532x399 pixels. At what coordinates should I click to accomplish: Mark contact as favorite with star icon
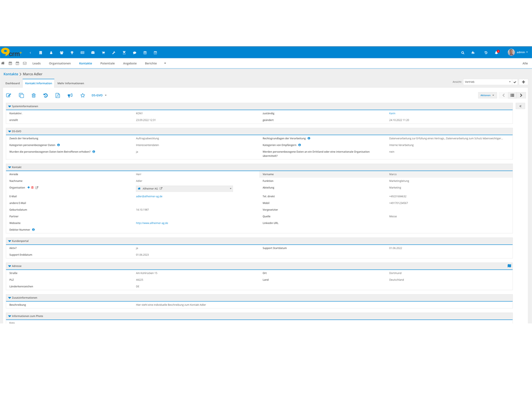82,95
